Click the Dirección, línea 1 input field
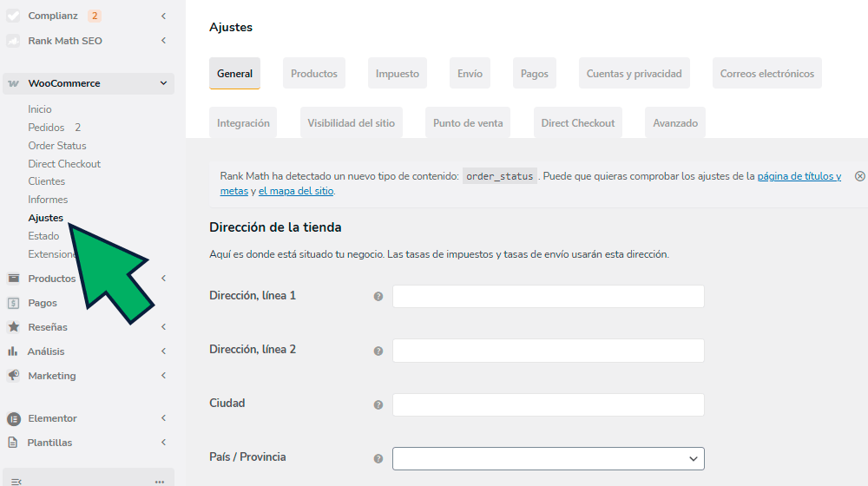The image size is (868, 486). coord(548,296)
